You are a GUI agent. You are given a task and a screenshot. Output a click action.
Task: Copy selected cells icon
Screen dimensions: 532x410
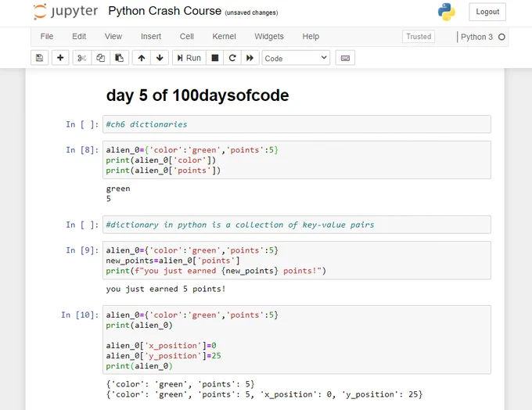(x=100, y=58)
